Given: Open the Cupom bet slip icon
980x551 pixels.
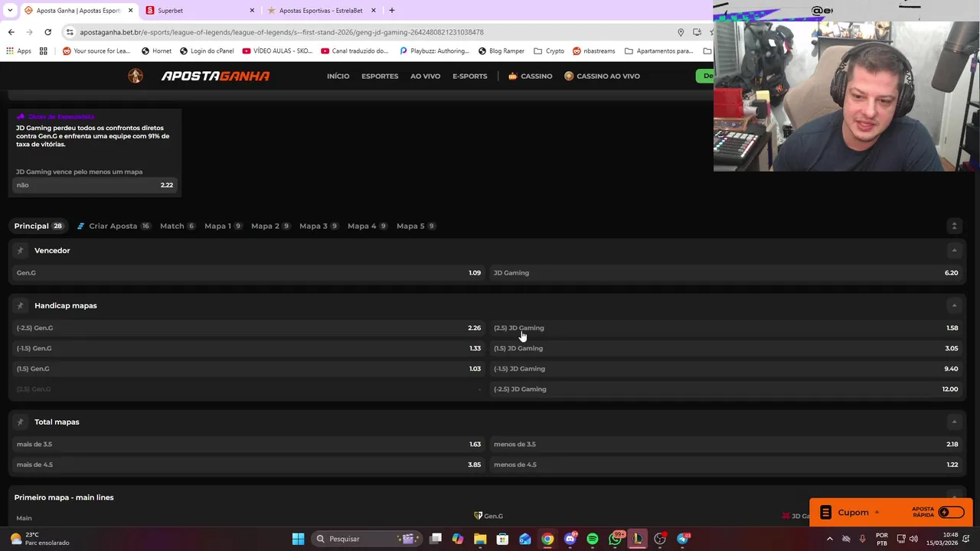Looking at the screenshot, I should 825,513.
